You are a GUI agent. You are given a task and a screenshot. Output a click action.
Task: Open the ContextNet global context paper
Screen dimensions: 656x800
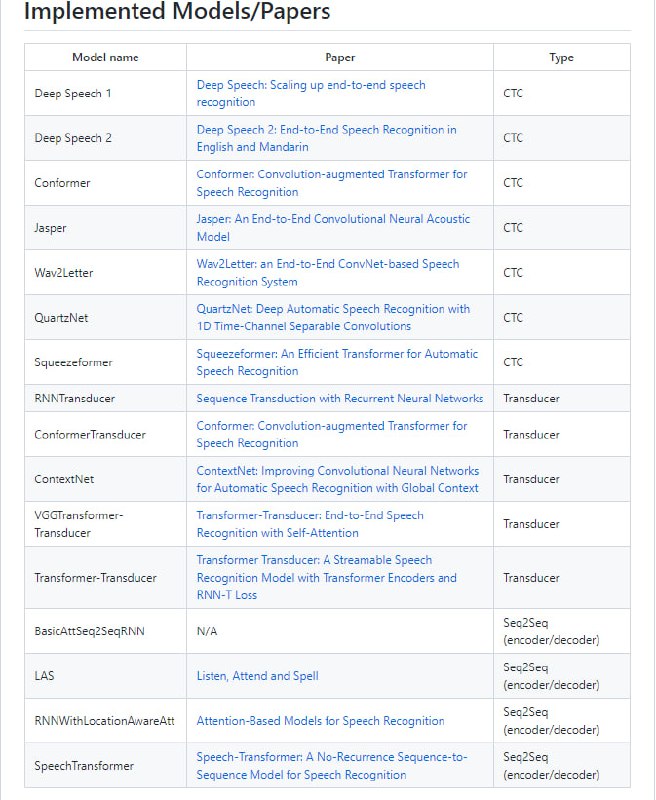tap(337, 471)
